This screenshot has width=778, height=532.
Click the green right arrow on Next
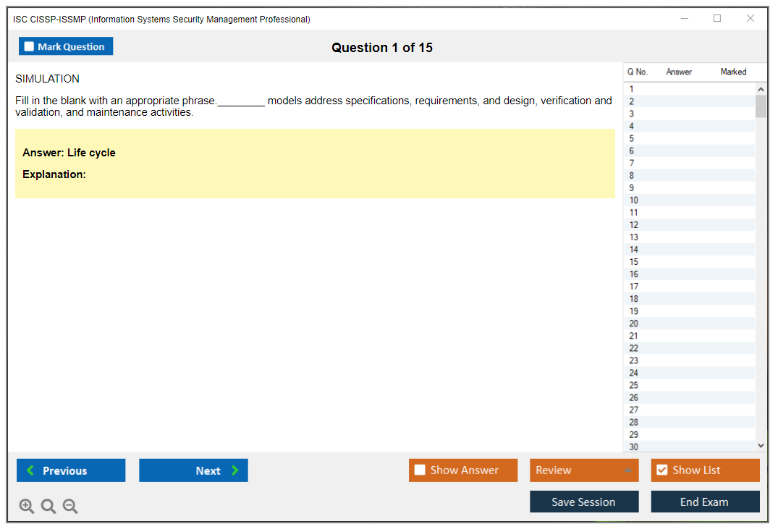point(234,470)
